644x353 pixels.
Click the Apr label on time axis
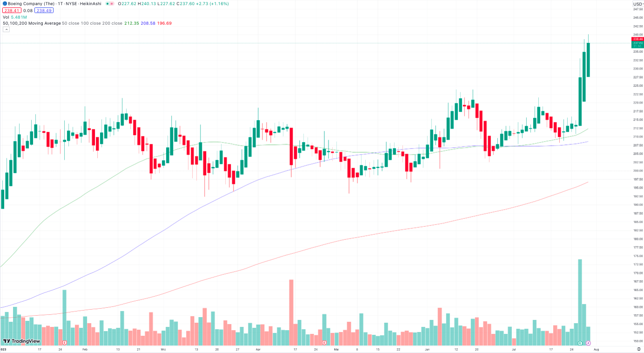point(258,349)
